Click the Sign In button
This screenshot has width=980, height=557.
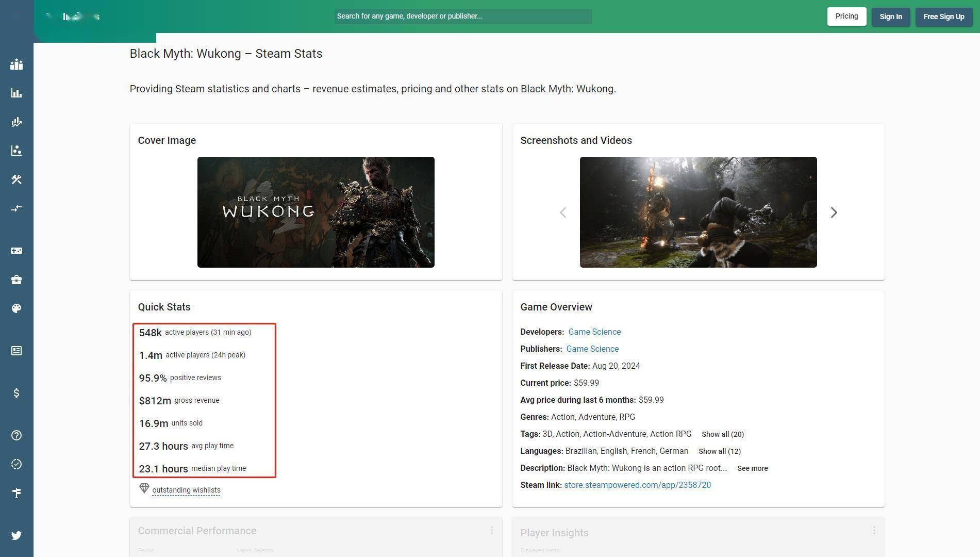pyautogui.click(x=891, y=17)
